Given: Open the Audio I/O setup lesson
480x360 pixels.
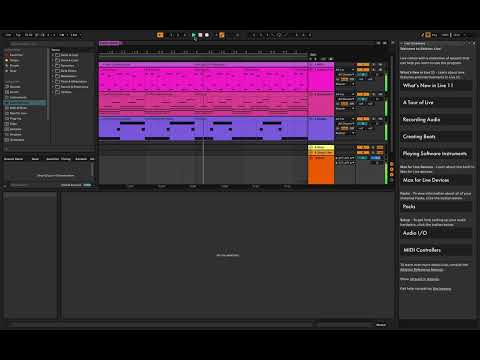Looking at the screenshot, I should (x=436, y=233).
